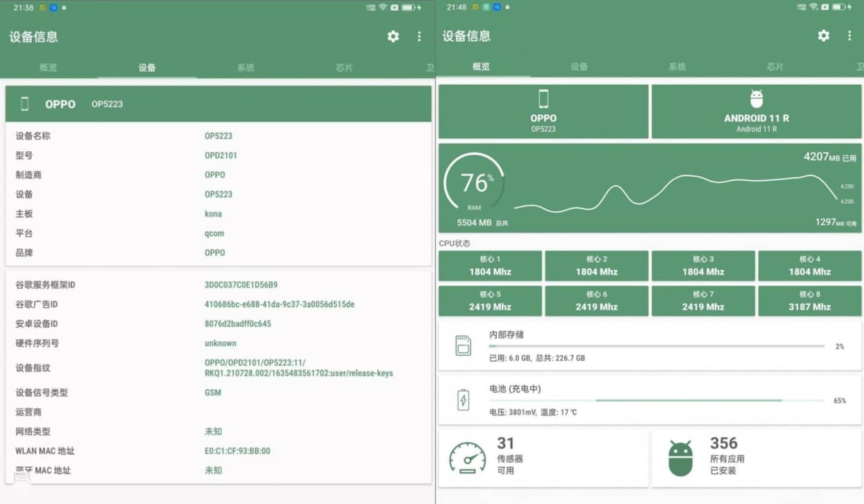Select 概览 tab in left pane
The width and height of the screenshot is (864, 504).
48,67
